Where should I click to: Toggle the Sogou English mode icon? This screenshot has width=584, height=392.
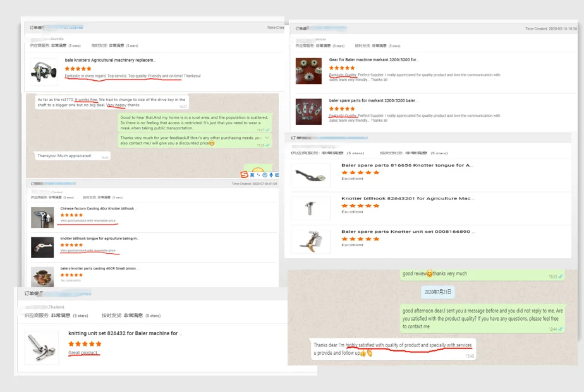point(252,175)
